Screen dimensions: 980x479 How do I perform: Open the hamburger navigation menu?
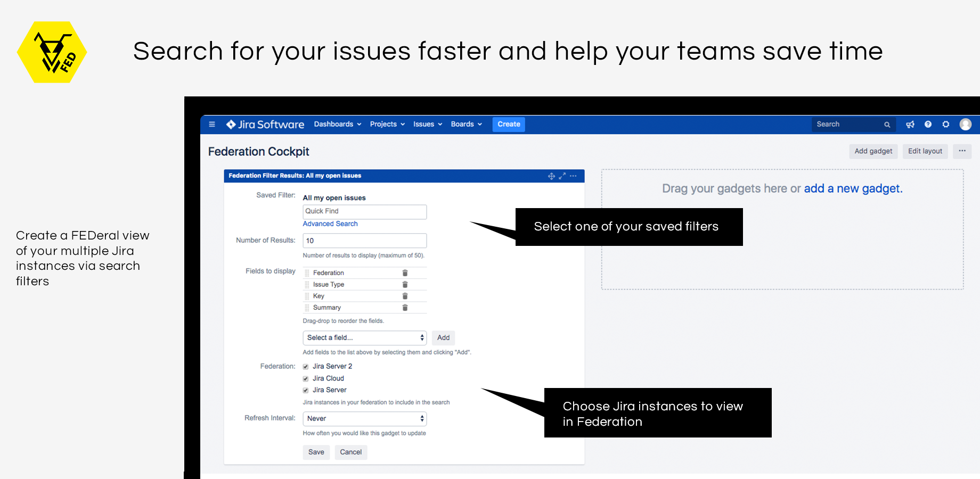tap(212, 125)
